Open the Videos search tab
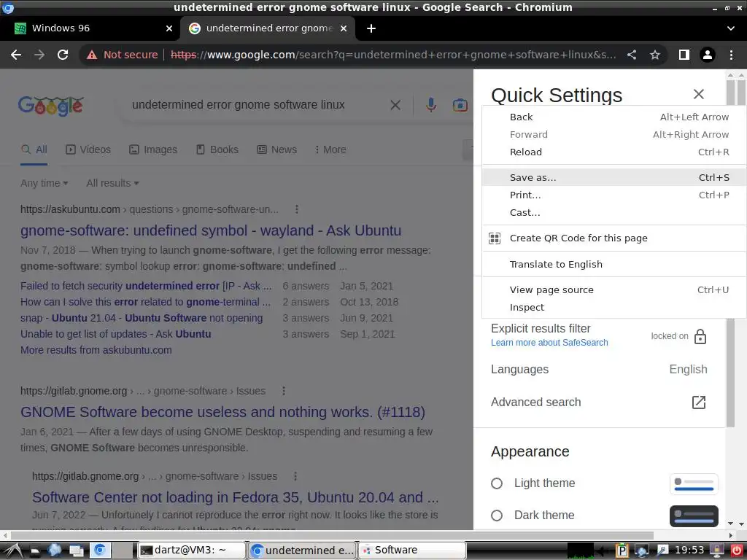Screen dimensions: 747x560 [88, 149]
